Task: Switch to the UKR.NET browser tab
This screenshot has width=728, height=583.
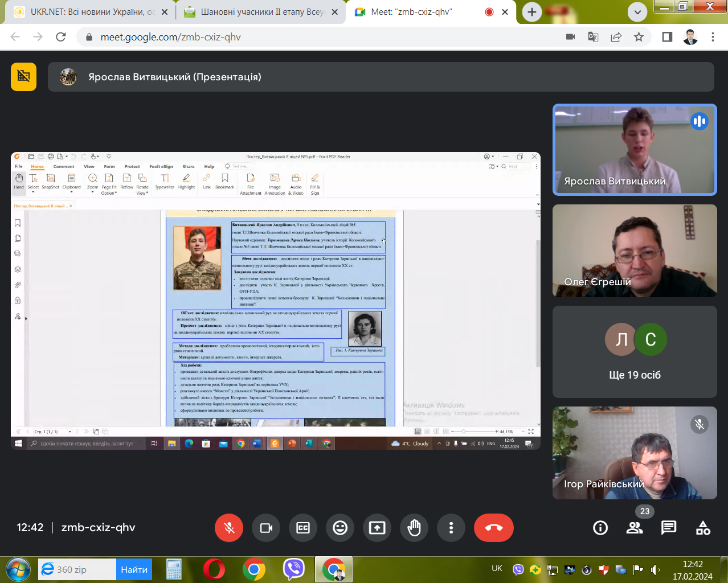Action: click(x=91, y=12)
